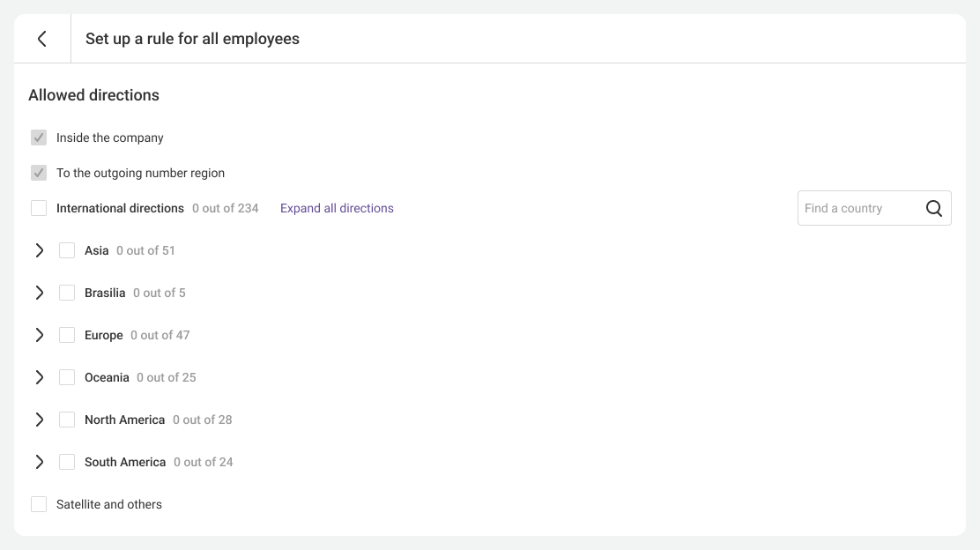This screenshot has width=980, height=550.
Task: Expand the Europe countries list
Action: [x=39, y=335]
